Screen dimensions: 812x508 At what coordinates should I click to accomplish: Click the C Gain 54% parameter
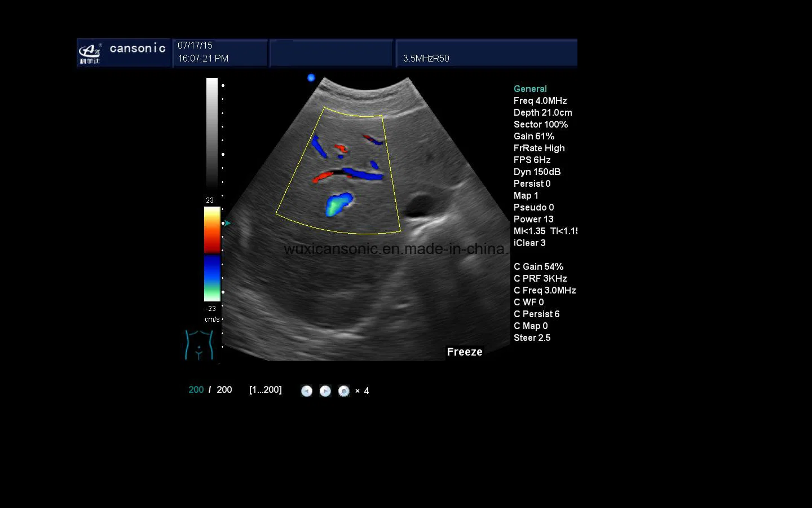pyautogui.click(x=539, y=266)
